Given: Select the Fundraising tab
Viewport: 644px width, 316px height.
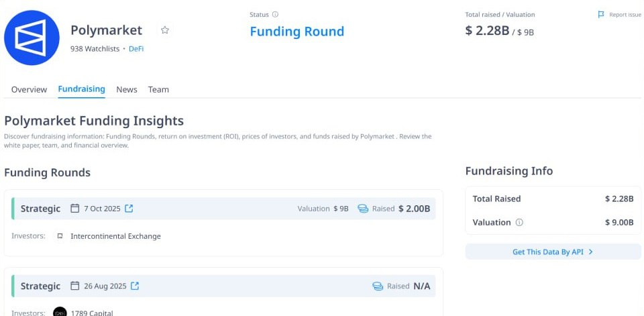Looking at the screenshot, I should pyautogui.click(x=81, y=89).
